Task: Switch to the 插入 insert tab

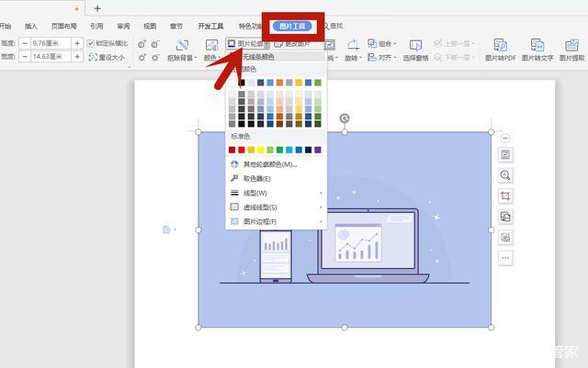Action: pyautogui.click(x=31, y=26)
